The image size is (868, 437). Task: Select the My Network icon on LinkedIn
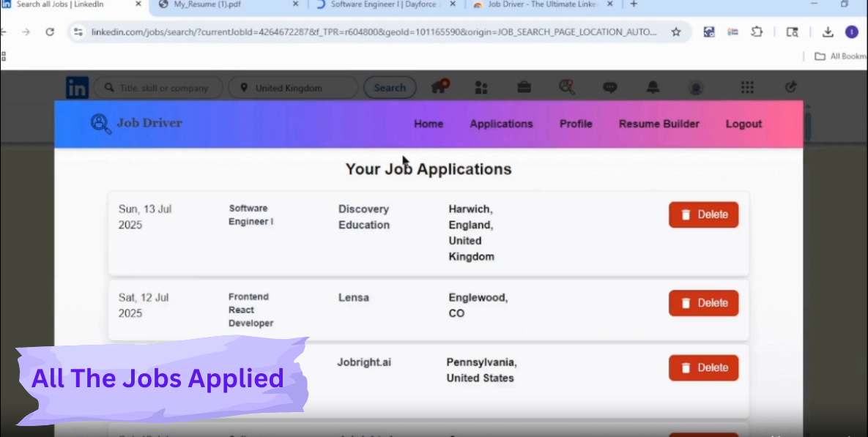481,87
